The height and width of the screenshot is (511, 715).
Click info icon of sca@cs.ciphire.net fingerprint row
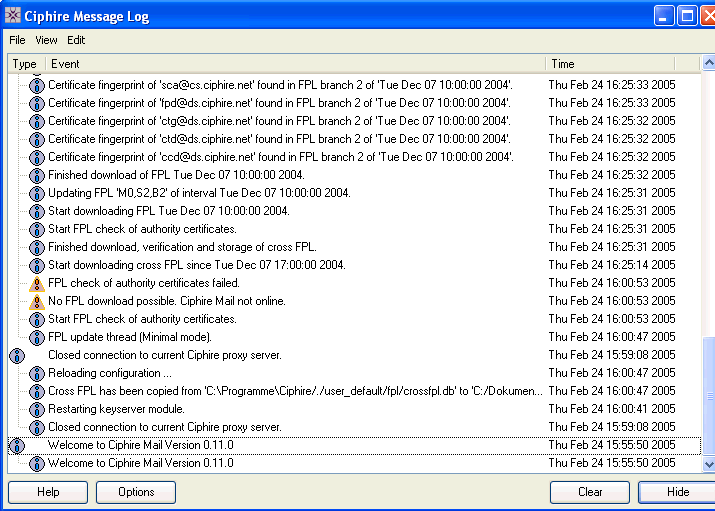click(x=36, y=85)
